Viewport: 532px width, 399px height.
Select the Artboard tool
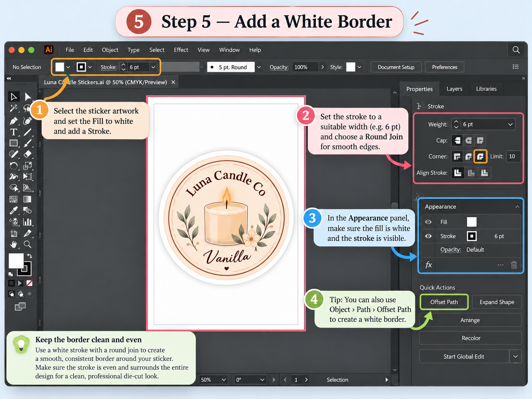(x=14, y=233)
